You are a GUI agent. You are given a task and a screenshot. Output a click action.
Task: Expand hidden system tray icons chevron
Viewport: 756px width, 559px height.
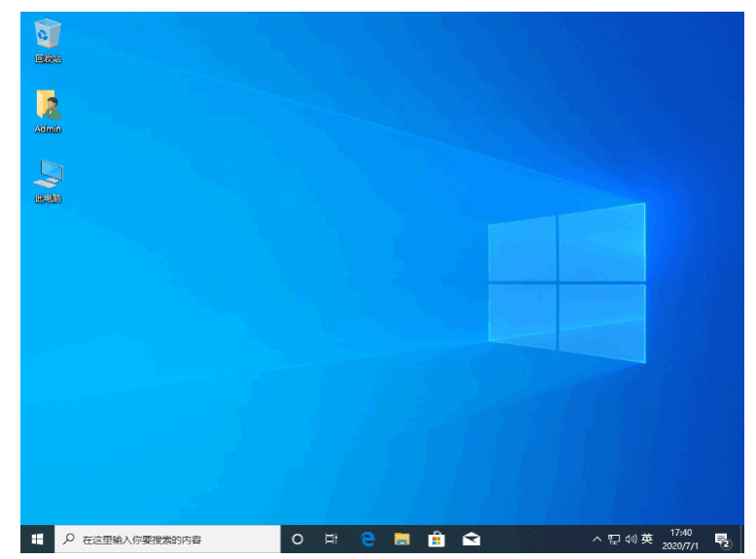596,540
